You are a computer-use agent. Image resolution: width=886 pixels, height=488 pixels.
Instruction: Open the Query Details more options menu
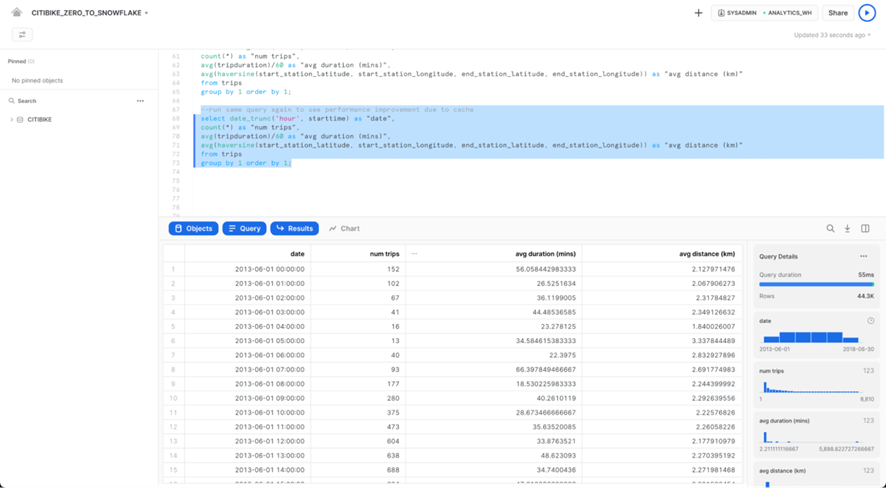(863, 257)
